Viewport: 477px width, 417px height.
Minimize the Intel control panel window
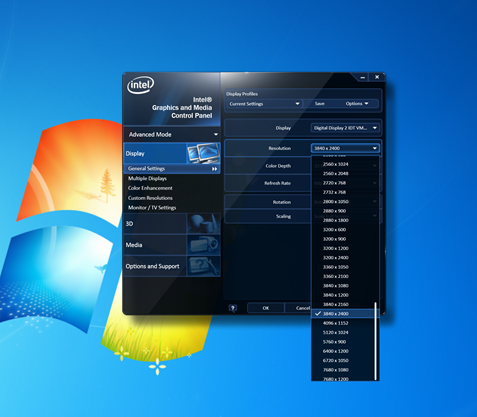362,77
